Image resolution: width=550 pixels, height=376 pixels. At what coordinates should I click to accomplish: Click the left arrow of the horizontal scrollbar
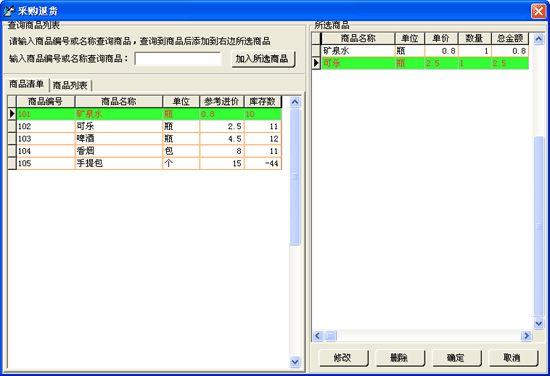click(x=318, y=336)
